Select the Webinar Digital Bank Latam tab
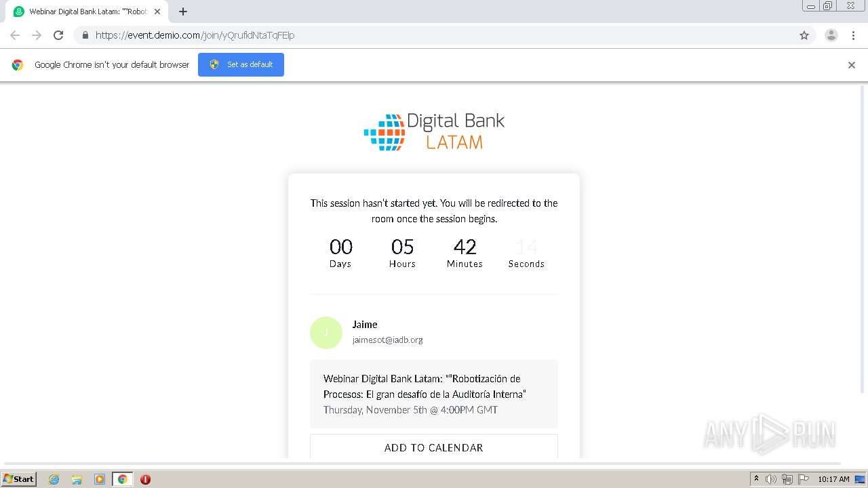This screenshot has width=868, height=488. coord(86,12)
